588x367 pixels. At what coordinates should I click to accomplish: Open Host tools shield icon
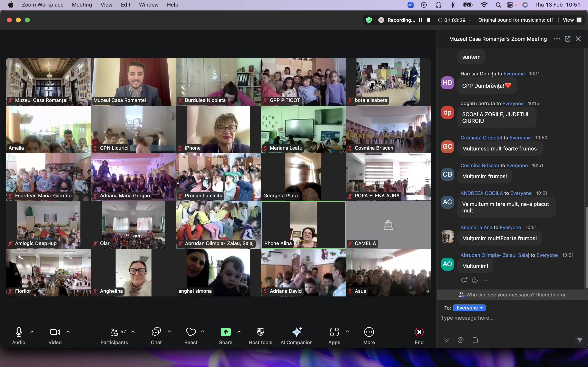[260, 332]
